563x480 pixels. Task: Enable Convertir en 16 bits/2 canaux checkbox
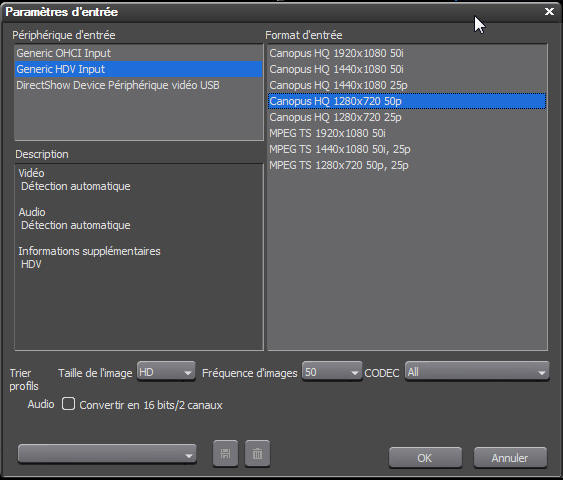coord(68,404)
